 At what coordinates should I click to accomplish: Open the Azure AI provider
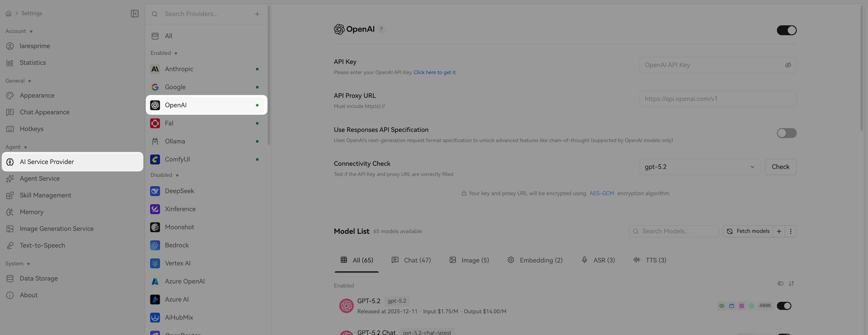207,300
